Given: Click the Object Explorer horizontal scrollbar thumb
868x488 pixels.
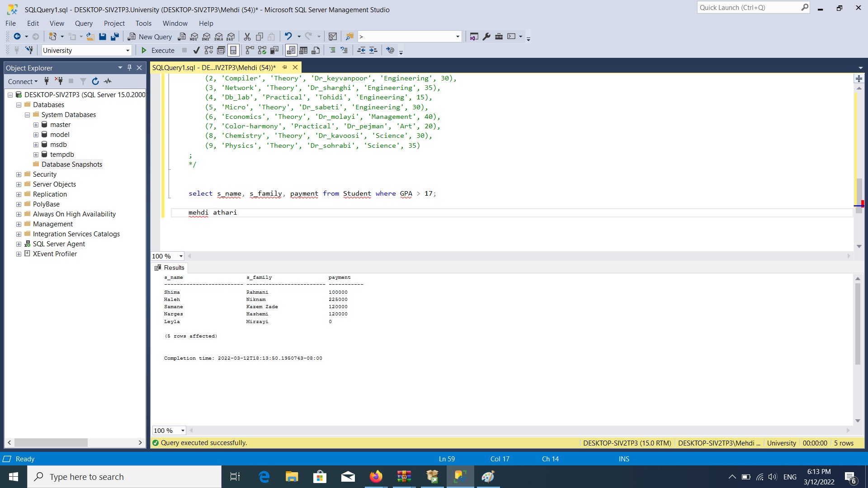Looking at the screenshot, I should (51, 443).
